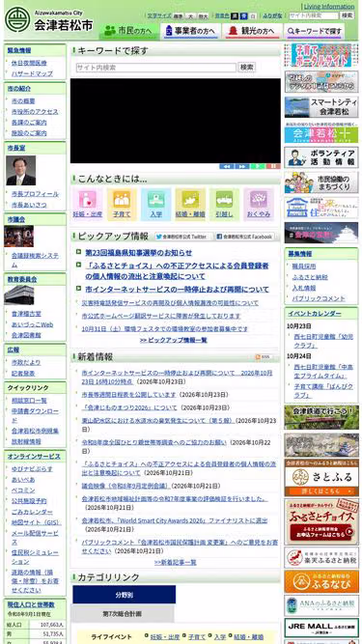This screenshot has width=362, height=644.
Task: Open the 会議録検索システム link
Action: (36, 260)
